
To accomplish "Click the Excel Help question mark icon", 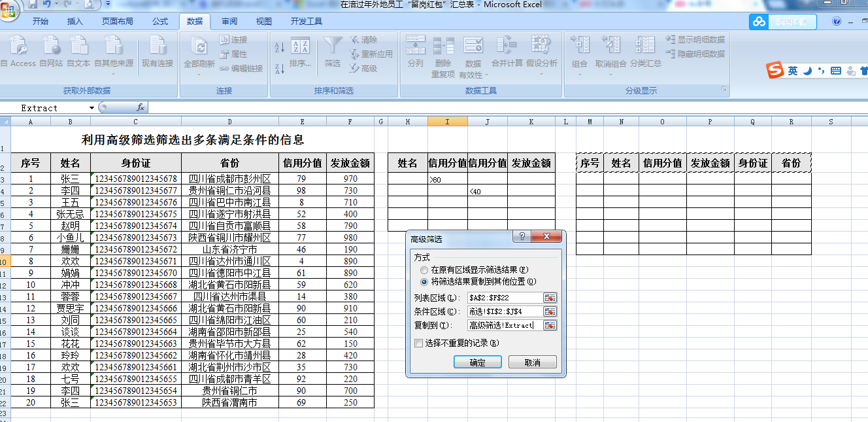I will 837,21.
